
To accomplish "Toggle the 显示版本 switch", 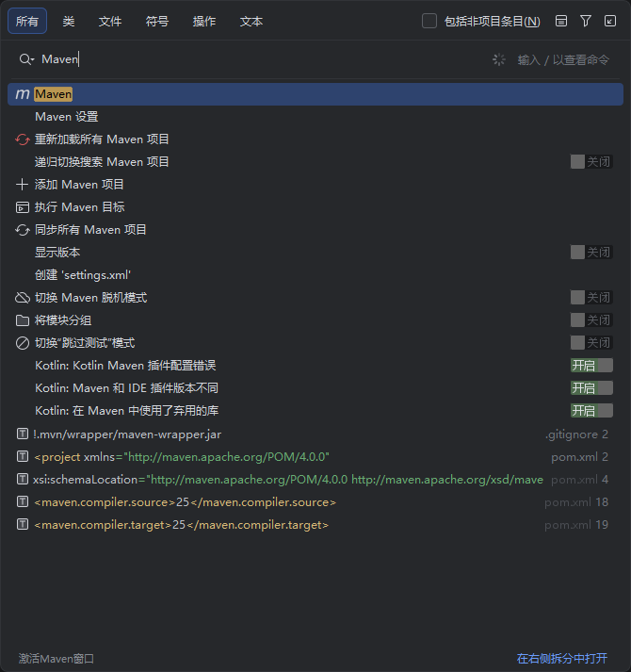I will [x=591, y=253].
